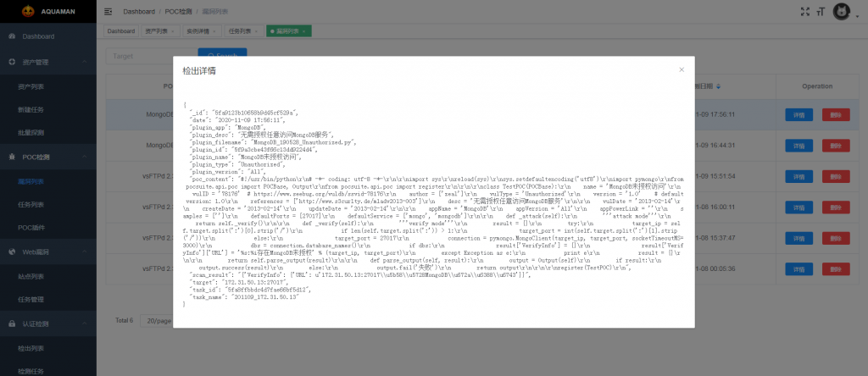
Task: Click the Dashboard sidebar icon
Action: tap(12, 36)
